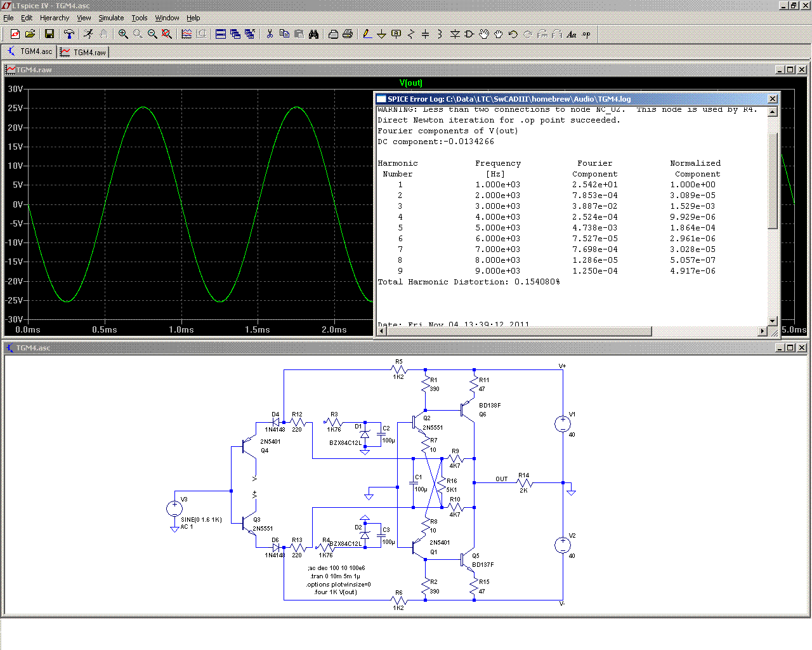Place a ground symbol with the toolbar icon
This screenshot has width=812, height=650.
click(381, 34)
